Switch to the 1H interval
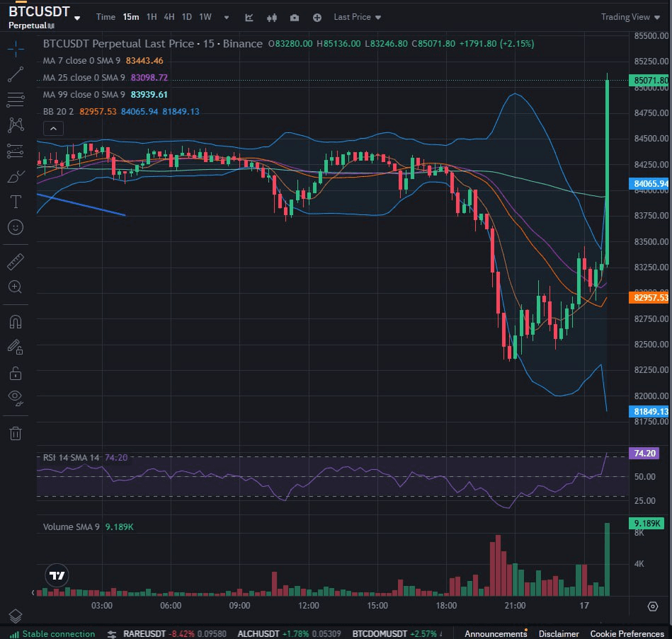672x639 pixels. click(152, 17)
